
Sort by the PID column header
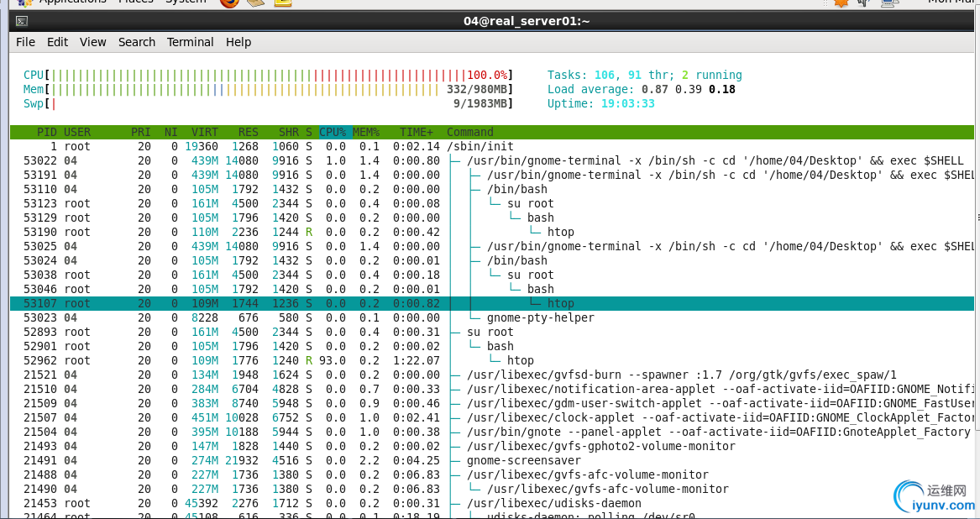pos(47,132)
